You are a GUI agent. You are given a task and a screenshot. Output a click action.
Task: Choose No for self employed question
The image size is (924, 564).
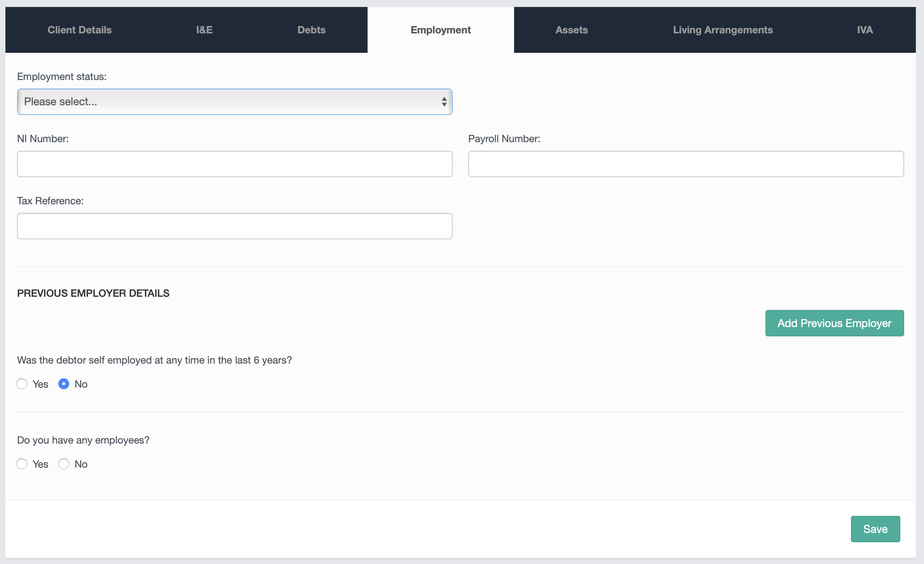pos(64,384)
